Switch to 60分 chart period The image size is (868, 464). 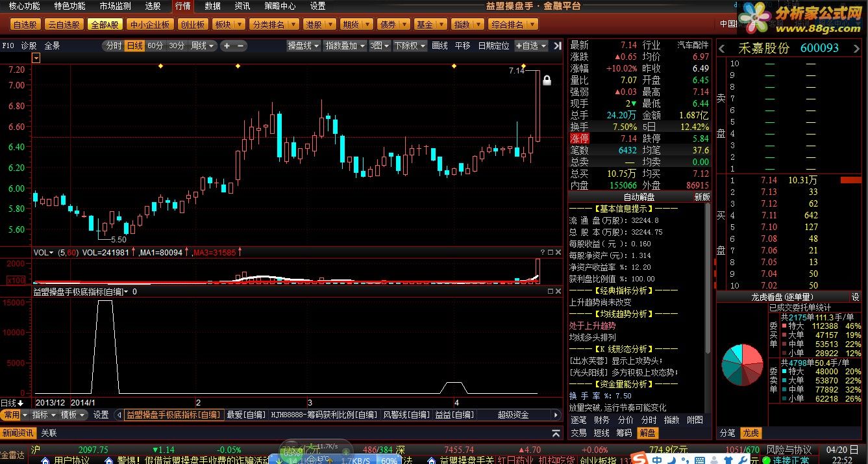[x=156, y=45]
